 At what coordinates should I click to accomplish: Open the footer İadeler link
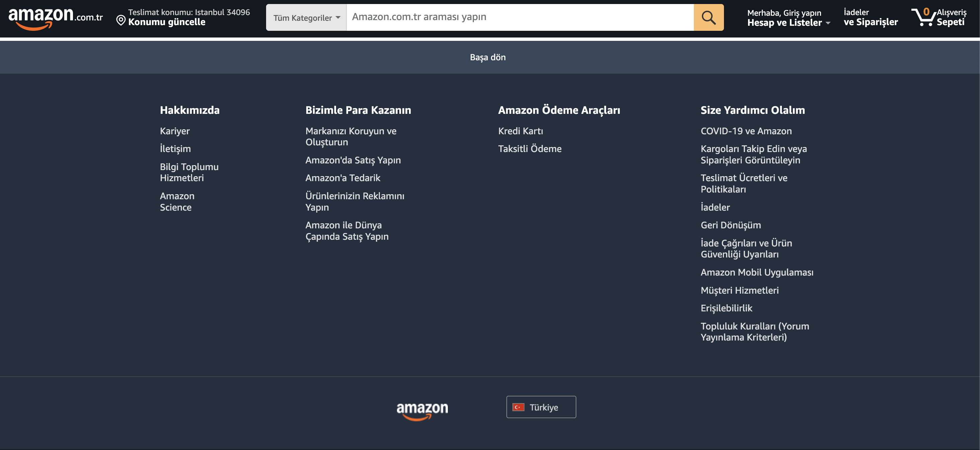point(715,207)
